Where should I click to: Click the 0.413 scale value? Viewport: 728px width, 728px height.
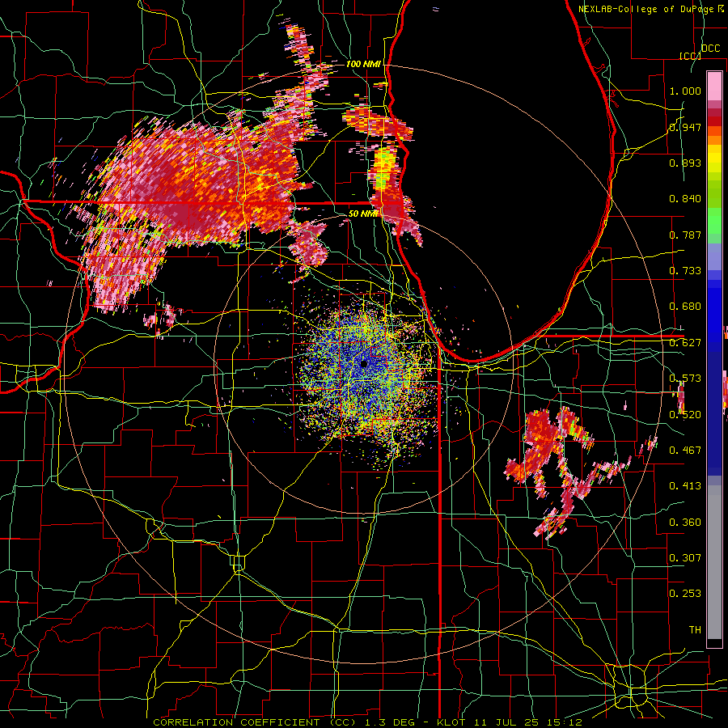coord(685,486)
